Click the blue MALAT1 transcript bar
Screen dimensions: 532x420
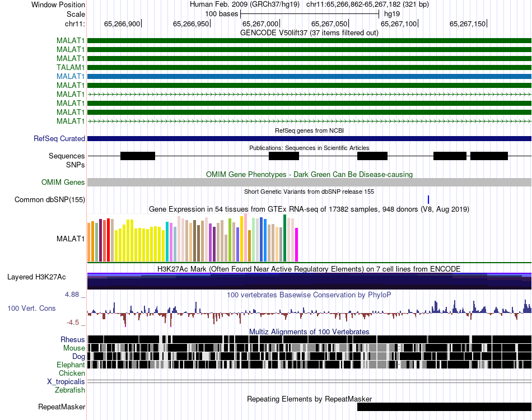pos(310,76)
